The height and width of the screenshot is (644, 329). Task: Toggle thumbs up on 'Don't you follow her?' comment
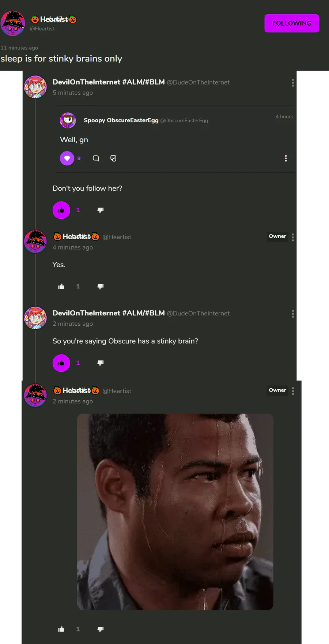pyautogui.click(x=61, y=210)
